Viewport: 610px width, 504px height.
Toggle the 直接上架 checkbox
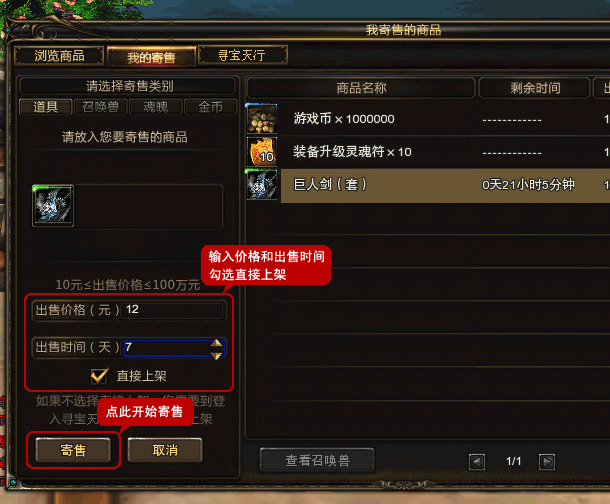click(99, 376)
